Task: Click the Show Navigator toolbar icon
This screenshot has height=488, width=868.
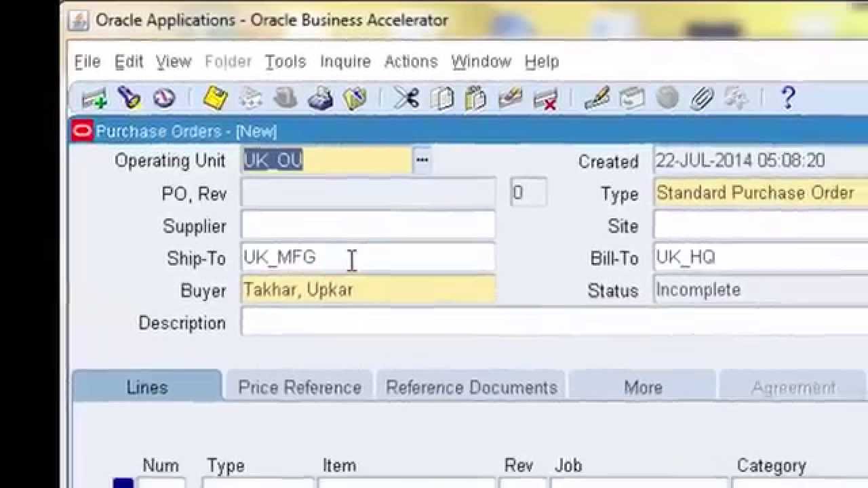Action: (163, 99)
